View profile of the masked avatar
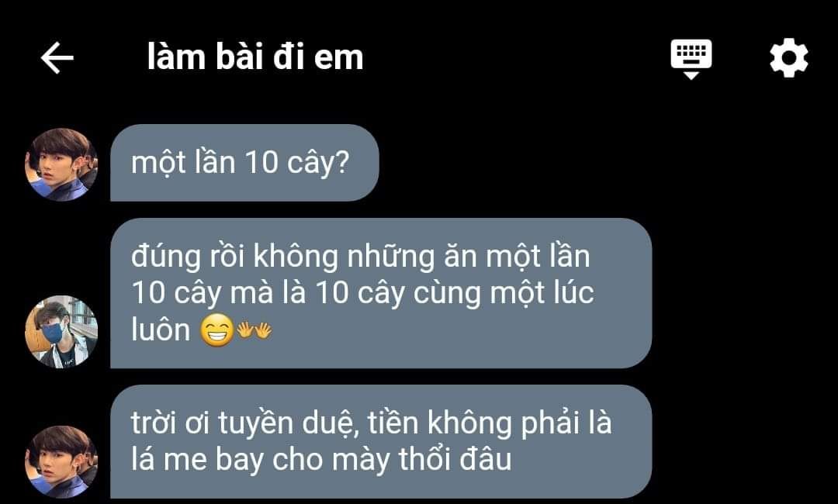838x504 pixels. [61, 332]
